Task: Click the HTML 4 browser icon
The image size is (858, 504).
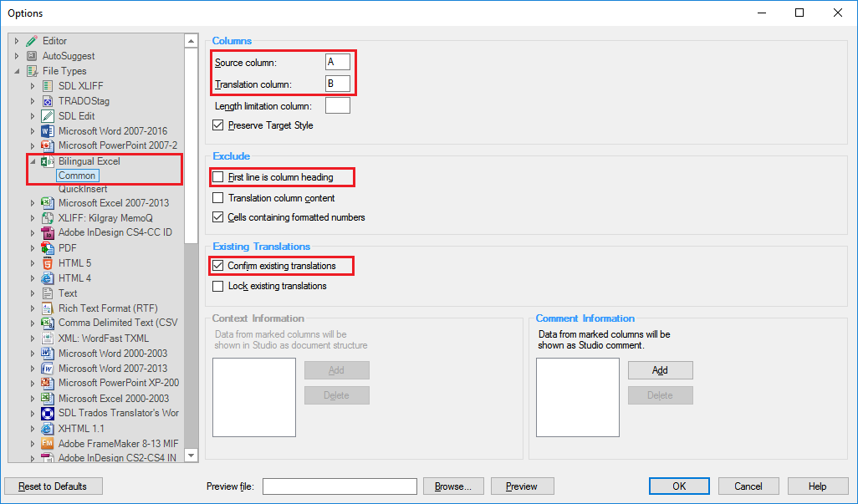Action: click(48, 278)
